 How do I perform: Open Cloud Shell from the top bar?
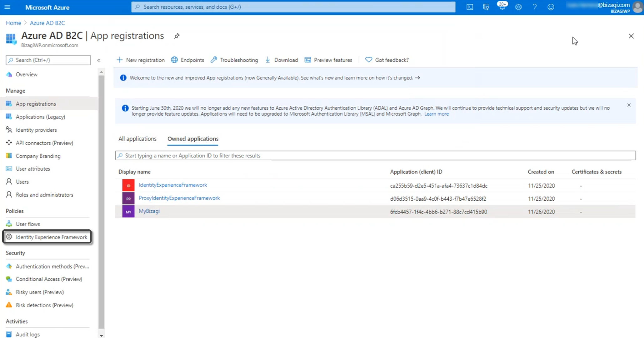[470, 7]
